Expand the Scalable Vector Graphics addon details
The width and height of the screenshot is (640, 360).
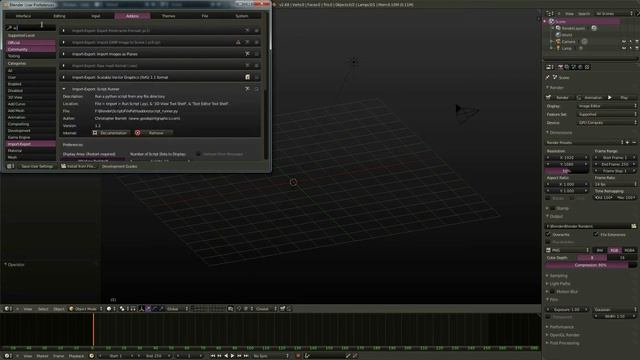(x=64, y=77)
